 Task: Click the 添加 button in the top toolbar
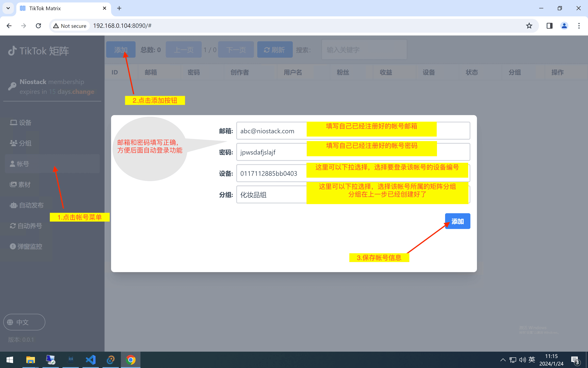coord(121,50)
